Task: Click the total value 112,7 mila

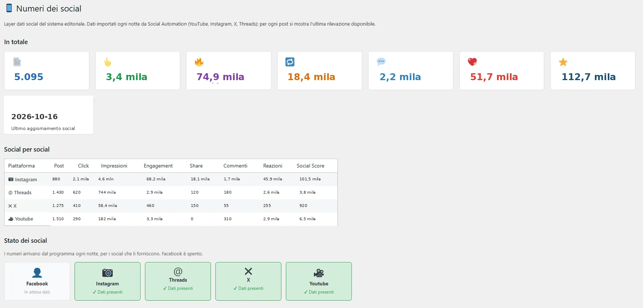Action: [x=588, y=77]
